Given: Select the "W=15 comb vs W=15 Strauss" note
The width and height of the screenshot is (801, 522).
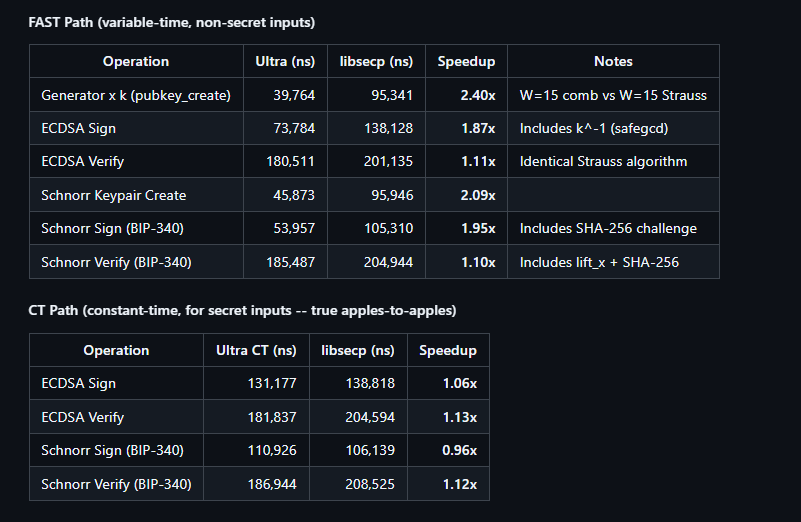Looking at the screenshot, I should 613,96.
